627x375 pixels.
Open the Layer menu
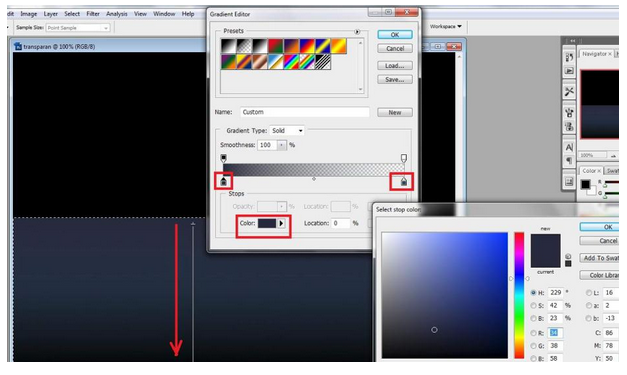pyautogui.click(x=50, y=14)
